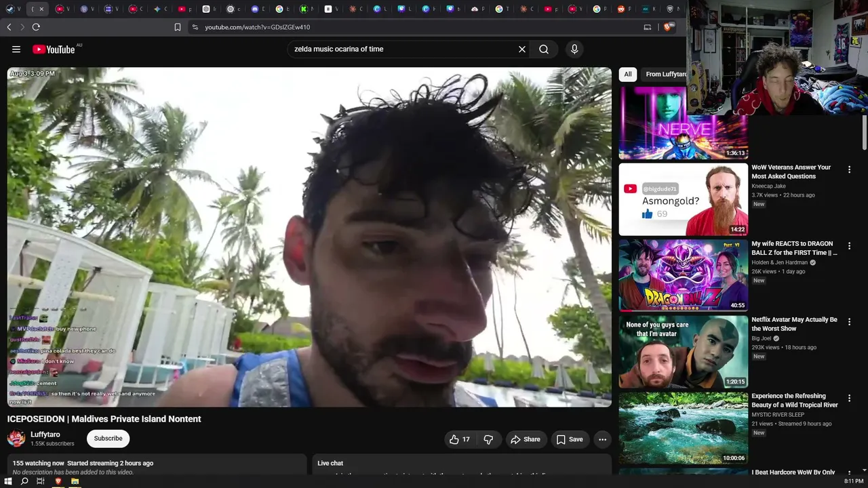Visit the Big Joel channel

click(761, 338)
